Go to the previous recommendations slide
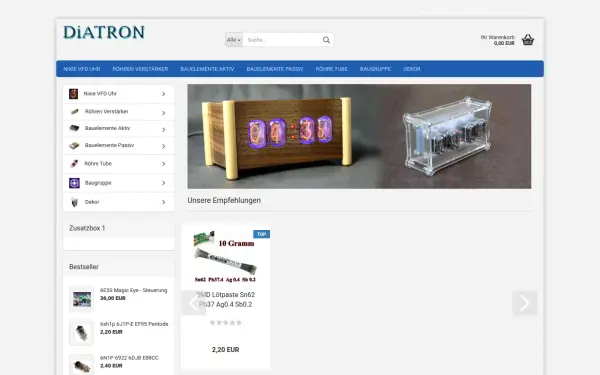The height and width of the screenshot is (375, 600). (194, 303)
